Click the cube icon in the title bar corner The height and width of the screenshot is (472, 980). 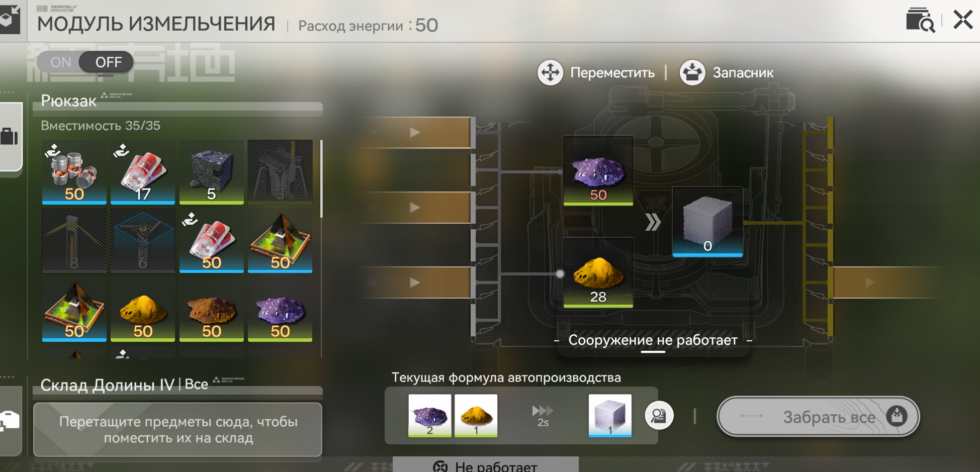click(x=9, y=19)
